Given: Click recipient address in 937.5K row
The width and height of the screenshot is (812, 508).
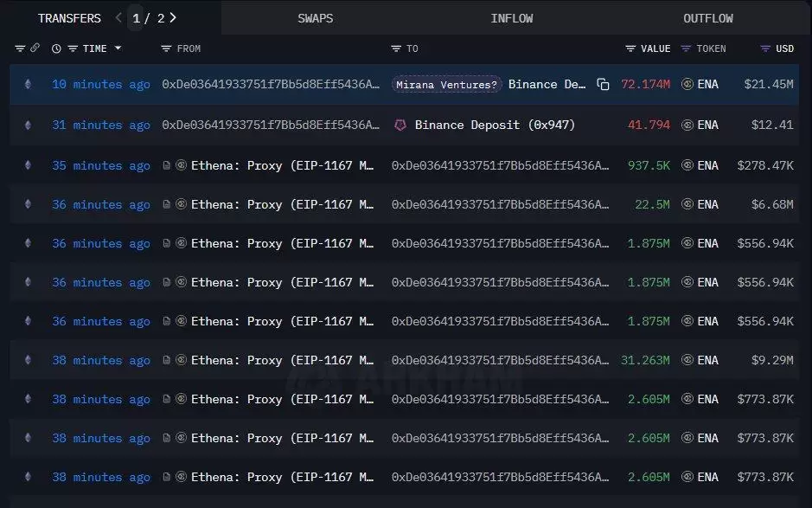Looking at the screenshot, I should click(500, 165).
